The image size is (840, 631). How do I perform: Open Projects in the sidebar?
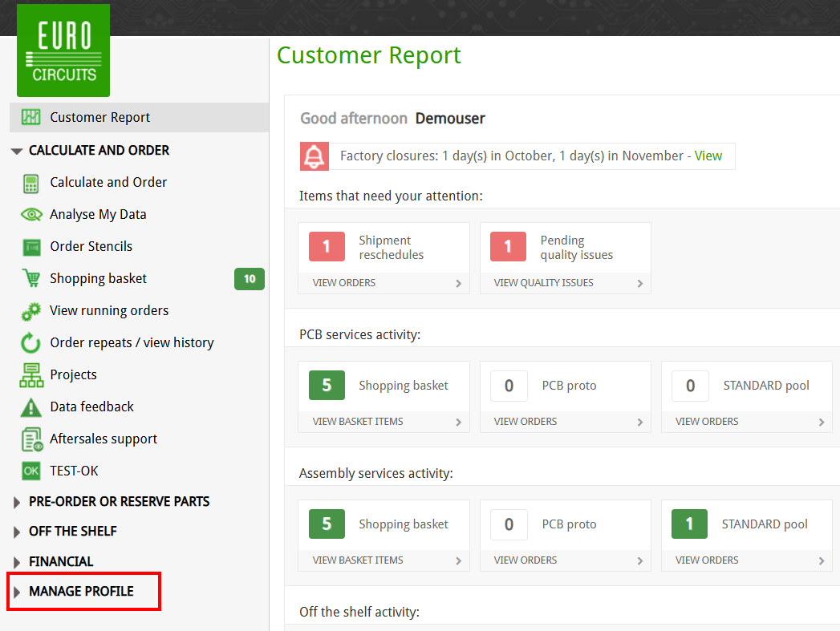click(x=73, y=374)
